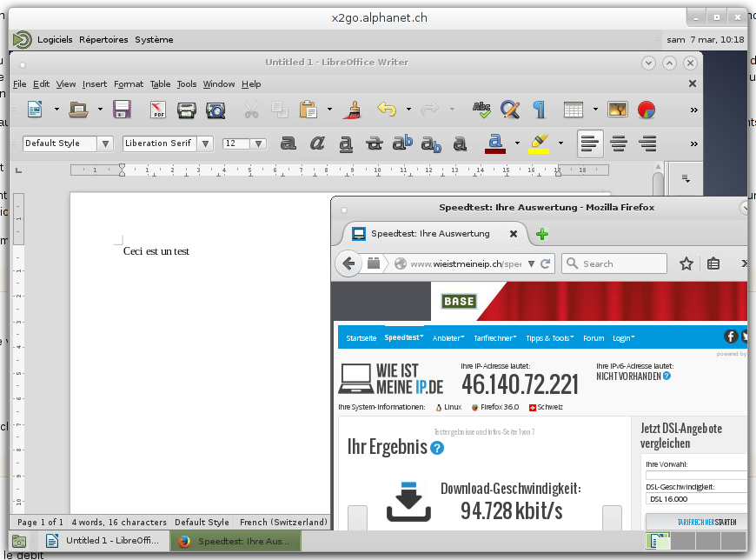Close the Speedtest tab
Screen dimensions: 756x560
(514, 233)
